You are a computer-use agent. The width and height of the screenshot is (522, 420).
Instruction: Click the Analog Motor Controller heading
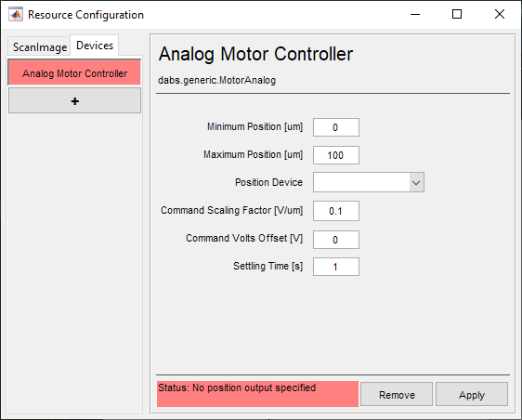tap(255, 54)
